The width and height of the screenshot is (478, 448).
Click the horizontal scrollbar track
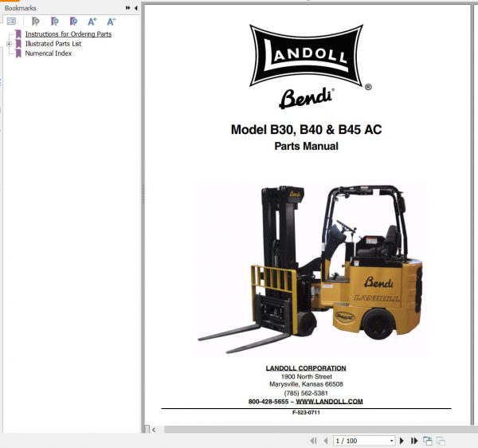click(x=320, y=430)
